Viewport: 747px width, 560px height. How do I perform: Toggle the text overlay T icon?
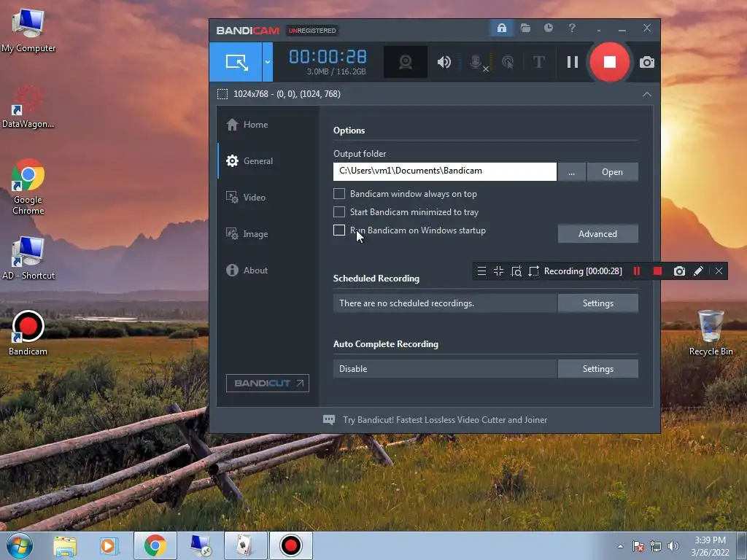(538, 62)
